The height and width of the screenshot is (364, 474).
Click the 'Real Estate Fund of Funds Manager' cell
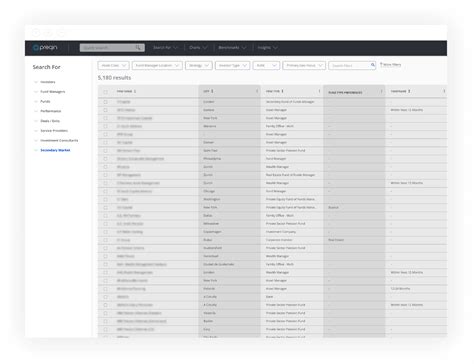290,175
